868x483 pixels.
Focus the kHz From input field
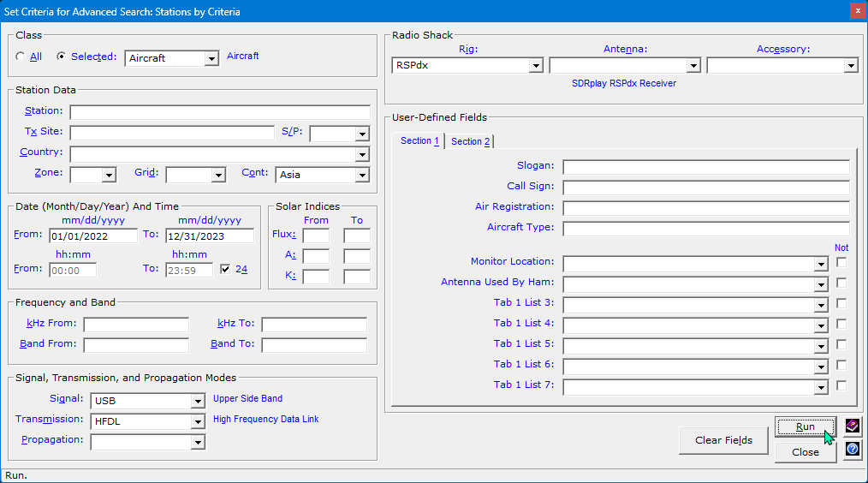pyautogui.click(x=136, y=325)
